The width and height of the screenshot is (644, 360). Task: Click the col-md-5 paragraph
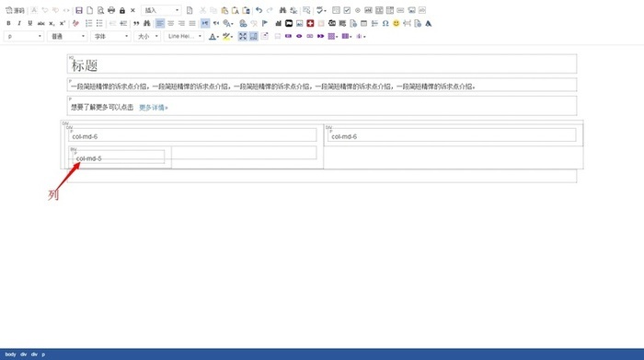pyautogui.click(x=119, y=157)
